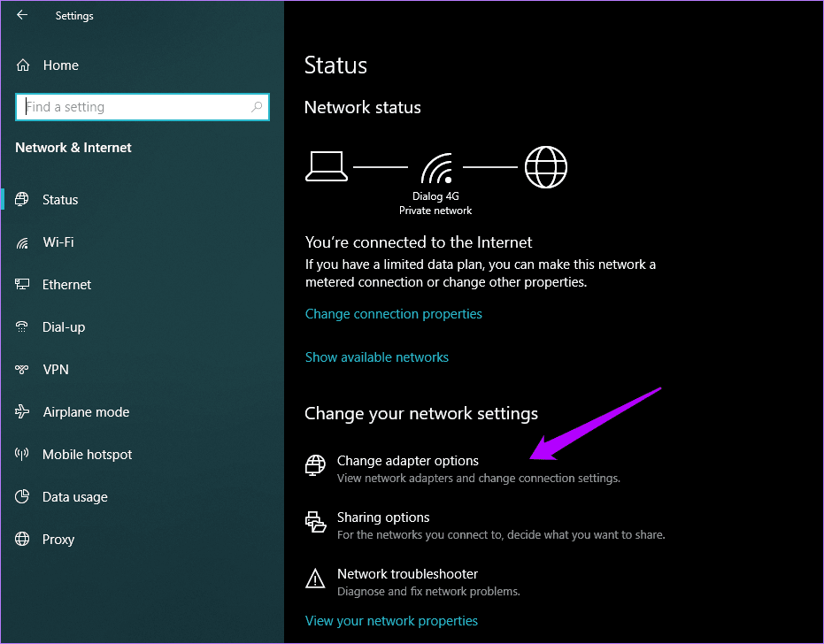This screenshot has width=824, height=644.
Task: Click the VPN icon in sidebar
Action: (x=22, y=369)
